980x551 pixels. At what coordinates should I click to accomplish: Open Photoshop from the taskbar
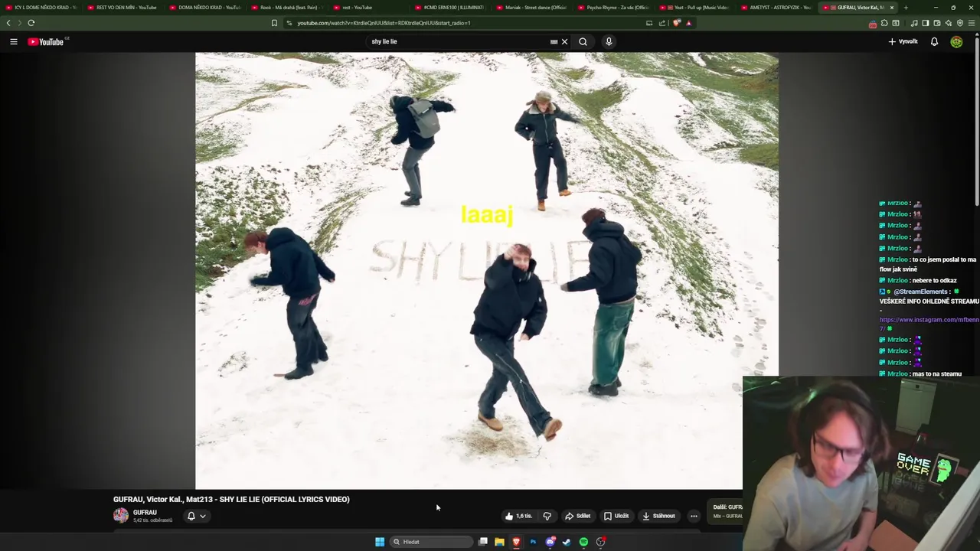click(533, 542)
